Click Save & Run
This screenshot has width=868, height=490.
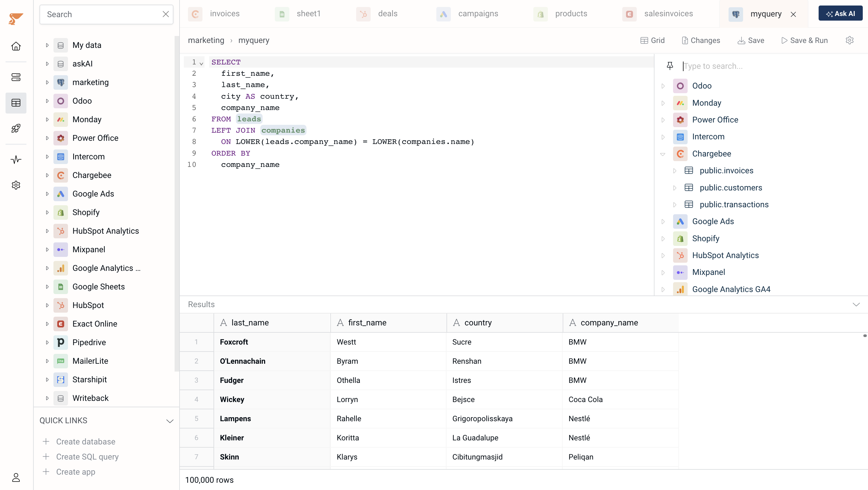click(804, 40)
